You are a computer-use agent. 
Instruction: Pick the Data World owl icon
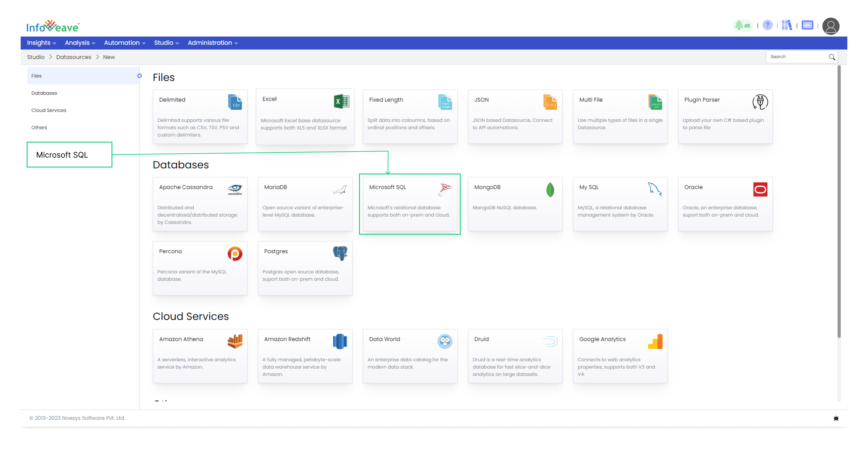pyautogui.click(x=445, y=341)
